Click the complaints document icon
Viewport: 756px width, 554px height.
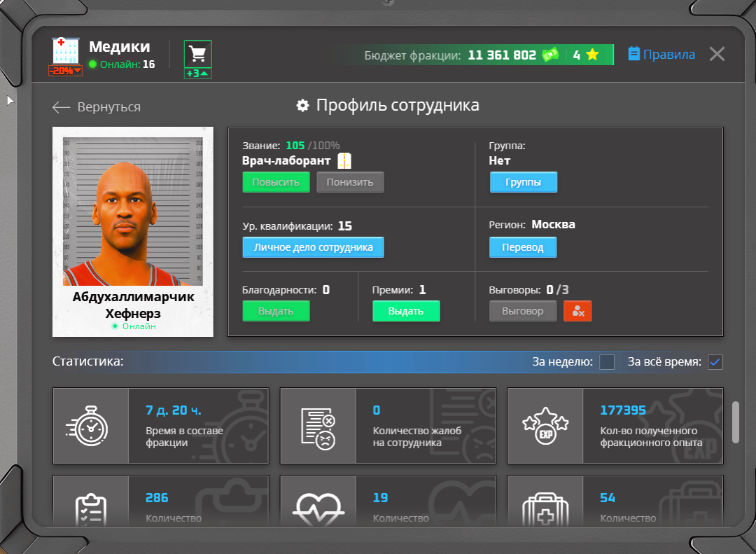tap(318, 426)
